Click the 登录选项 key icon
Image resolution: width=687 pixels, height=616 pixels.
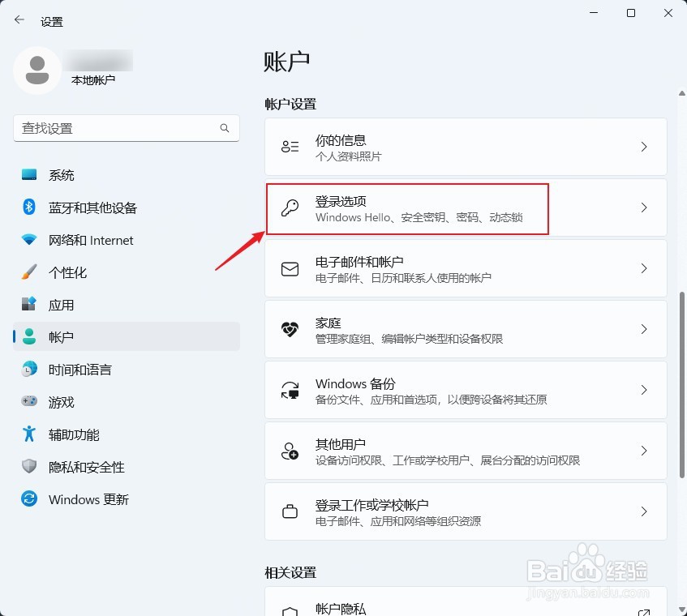coord(290,207)
